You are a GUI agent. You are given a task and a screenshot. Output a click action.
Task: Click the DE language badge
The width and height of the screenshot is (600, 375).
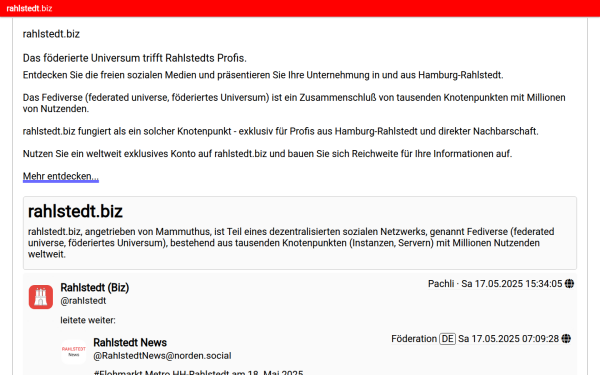pos(447,339)
